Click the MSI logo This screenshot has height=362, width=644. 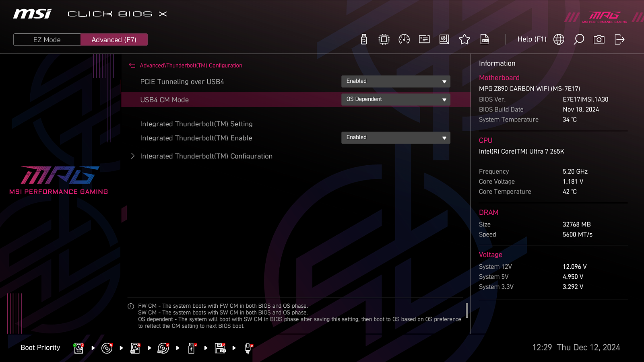[32, 14]
